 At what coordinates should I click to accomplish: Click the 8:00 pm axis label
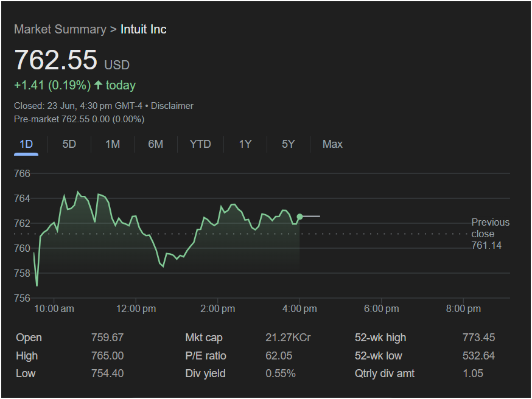coord(463,309)
